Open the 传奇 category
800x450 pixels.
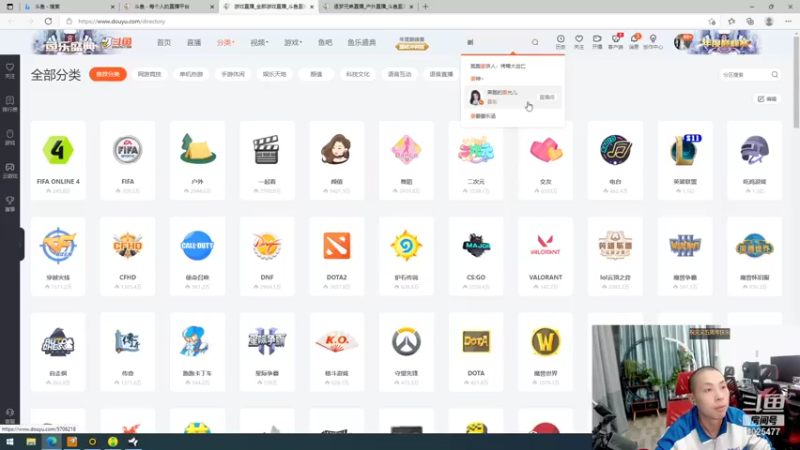coord(128,352)
